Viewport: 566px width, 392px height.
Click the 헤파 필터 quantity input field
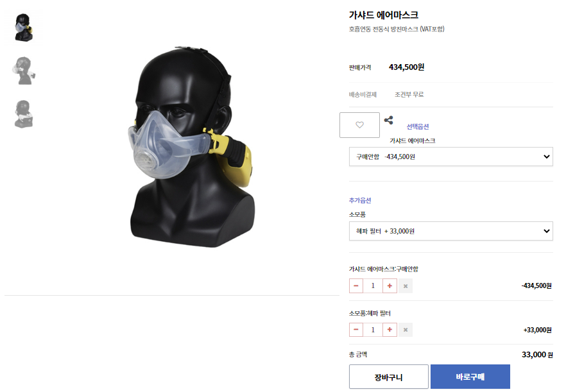pos(373,330)
